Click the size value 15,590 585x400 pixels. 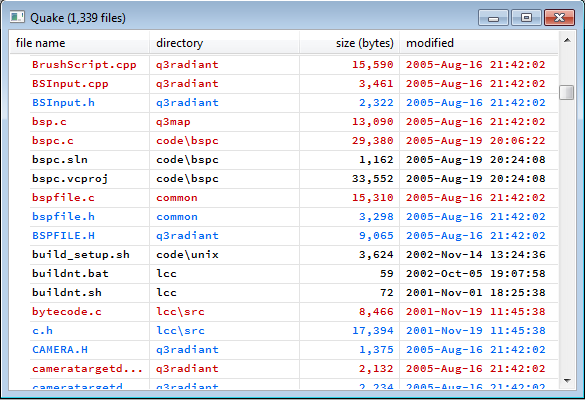[372, 65]
